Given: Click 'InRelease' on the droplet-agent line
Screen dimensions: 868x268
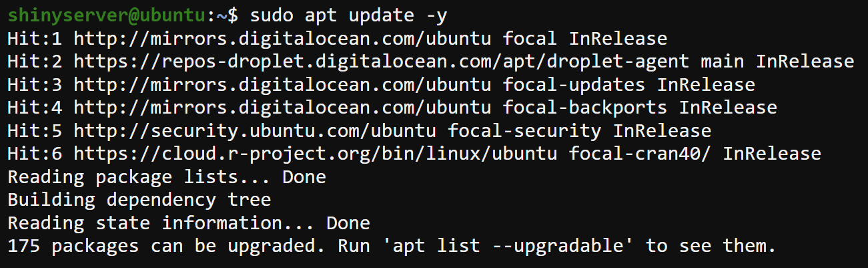Looking at the screenshot, I should click(x=805, y=62).
